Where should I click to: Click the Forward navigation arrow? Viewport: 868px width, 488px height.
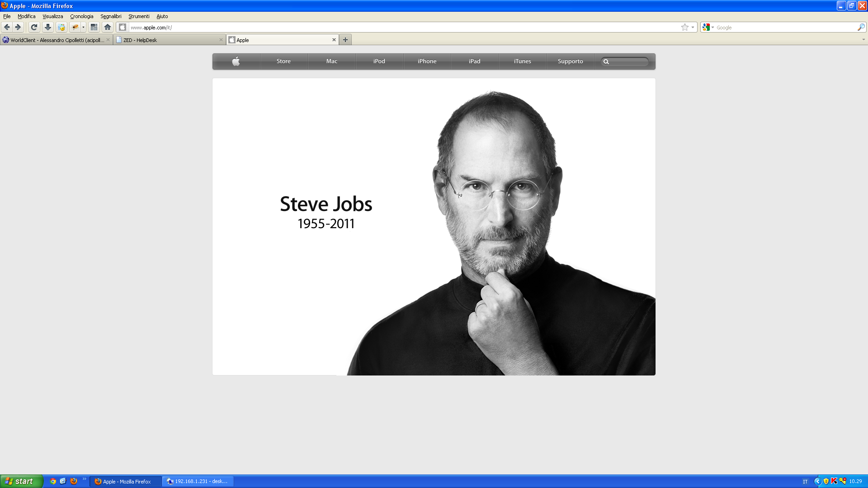18,27
